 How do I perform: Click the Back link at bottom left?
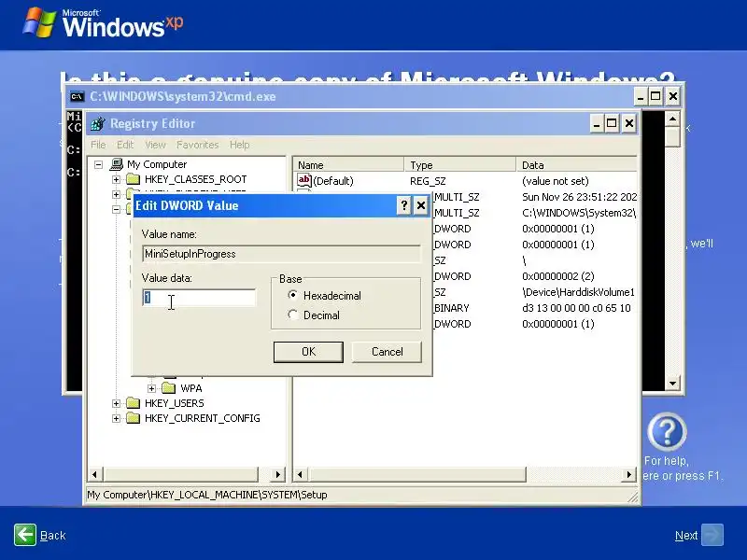[x=52, y=535]
